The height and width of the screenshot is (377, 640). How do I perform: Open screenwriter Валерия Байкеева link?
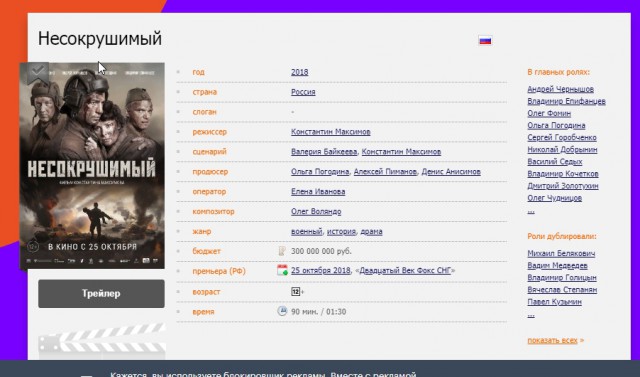324,152
